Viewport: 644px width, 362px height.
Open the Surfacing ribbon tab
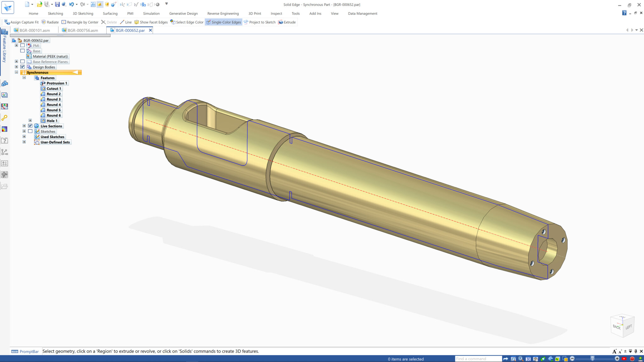[110, 14]
